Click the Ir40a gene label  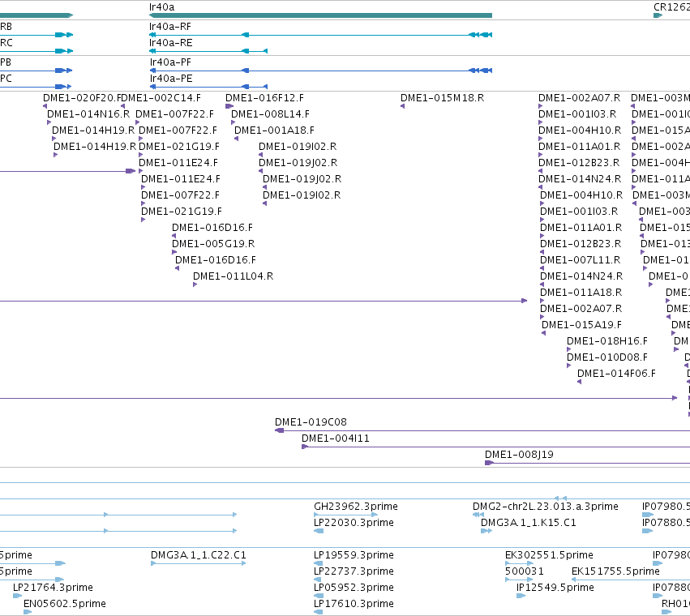[x=161, y=7]
